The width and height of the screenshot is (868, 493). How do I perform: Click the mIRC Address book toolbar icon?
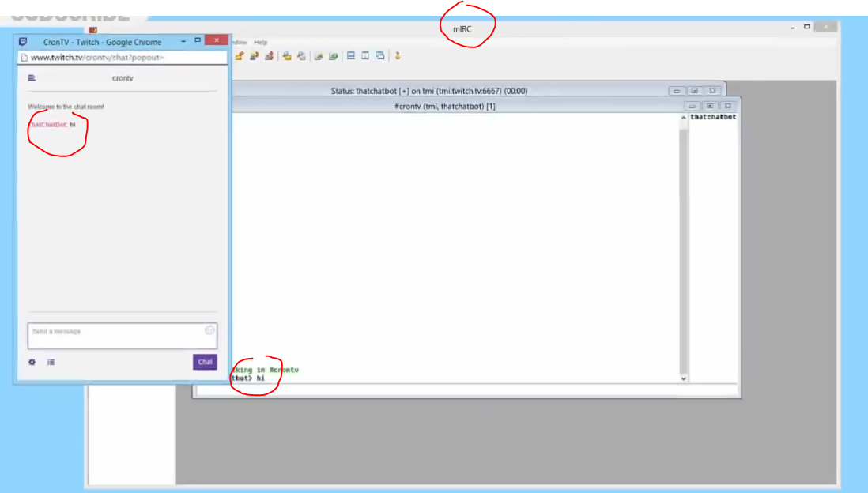coord(301,56)
